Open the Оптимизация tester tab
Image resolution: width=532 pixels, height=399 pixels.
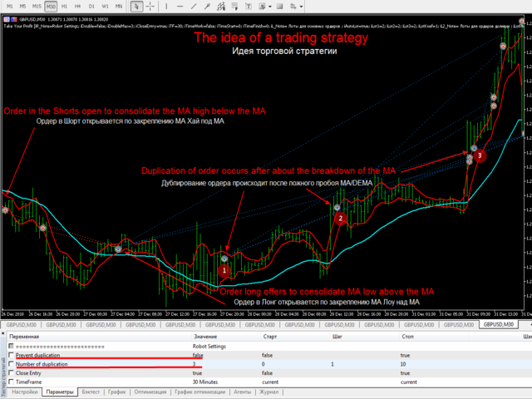point(150,392)
